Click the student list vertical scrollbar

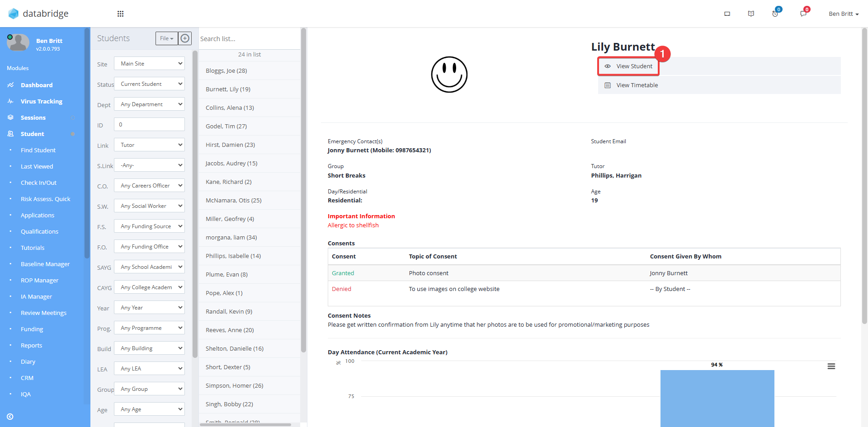tap(303, 190)
